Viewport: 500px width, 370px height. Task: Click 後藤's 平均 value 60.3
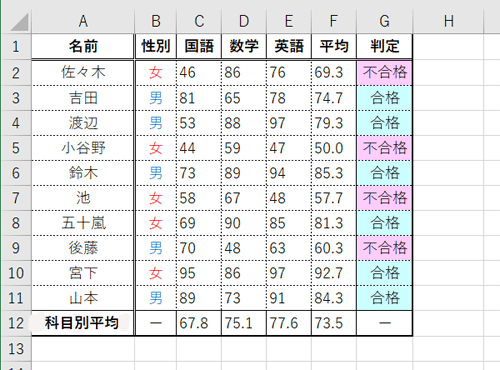point(334,248)
